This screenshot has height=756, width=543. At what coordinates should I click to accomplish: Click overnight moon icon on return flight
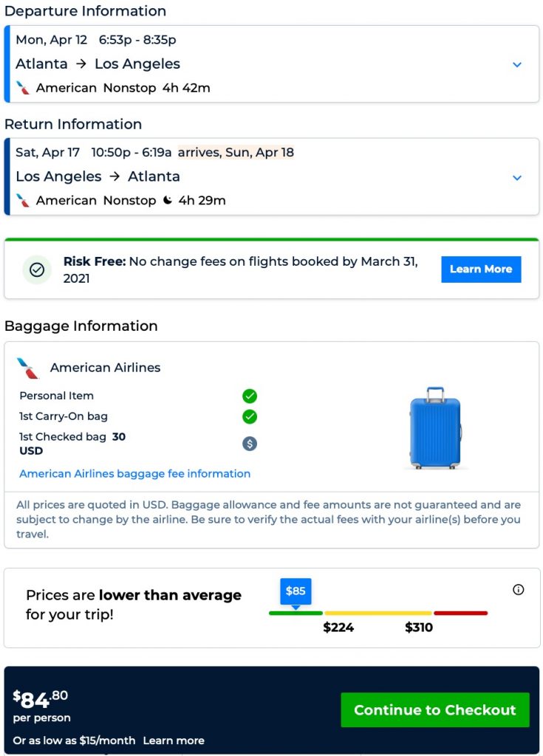click(x=168, y=200)
